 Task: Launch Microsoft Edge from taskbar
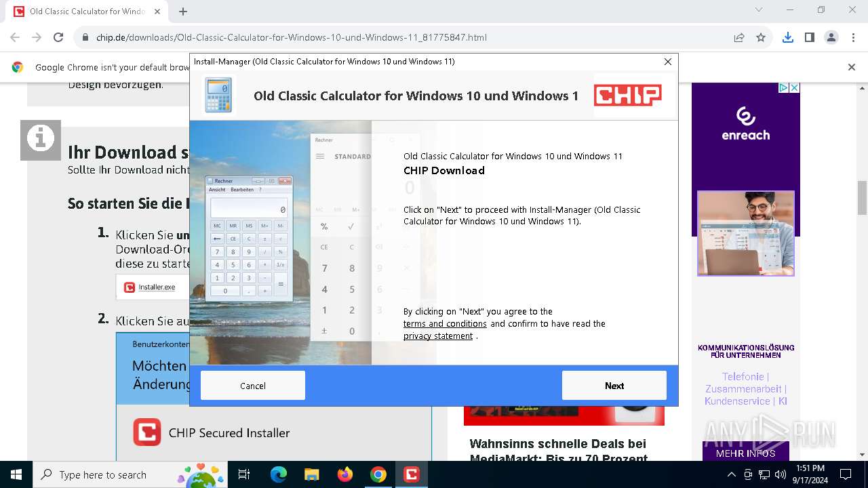tap(279, 474)
